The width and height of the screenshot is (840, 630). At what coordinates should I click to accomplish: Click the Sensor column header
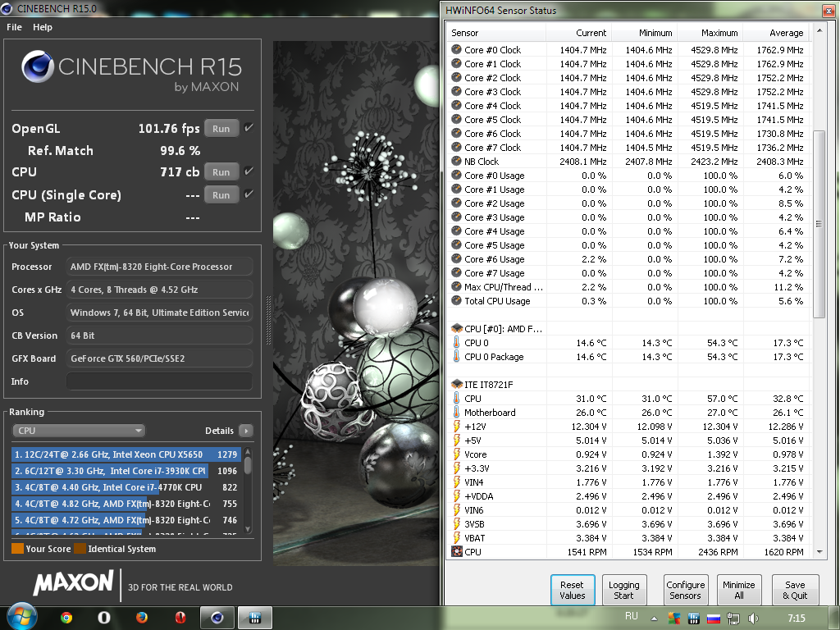496,33
